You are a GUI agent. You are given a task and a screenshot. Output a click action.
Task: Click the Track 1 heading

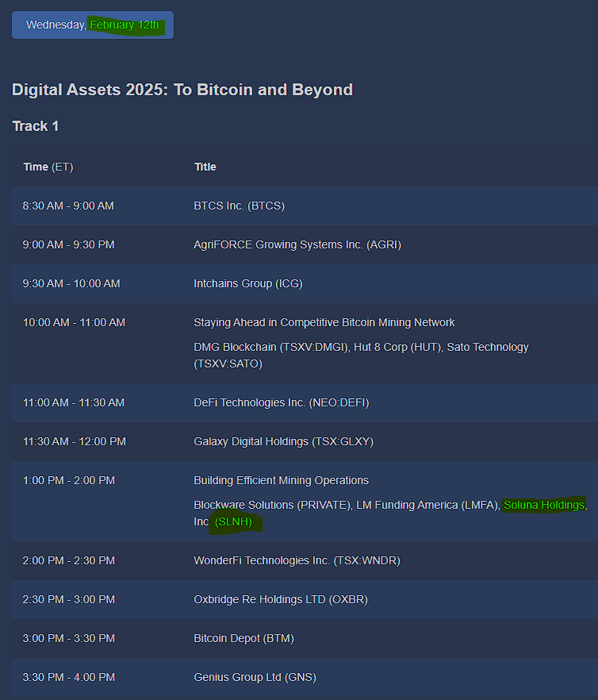pos(35,126)
